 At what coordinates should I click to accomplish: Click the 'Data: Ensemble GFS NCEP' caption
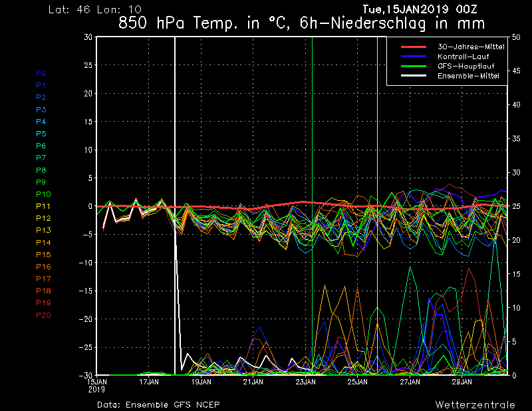point(158,405)
